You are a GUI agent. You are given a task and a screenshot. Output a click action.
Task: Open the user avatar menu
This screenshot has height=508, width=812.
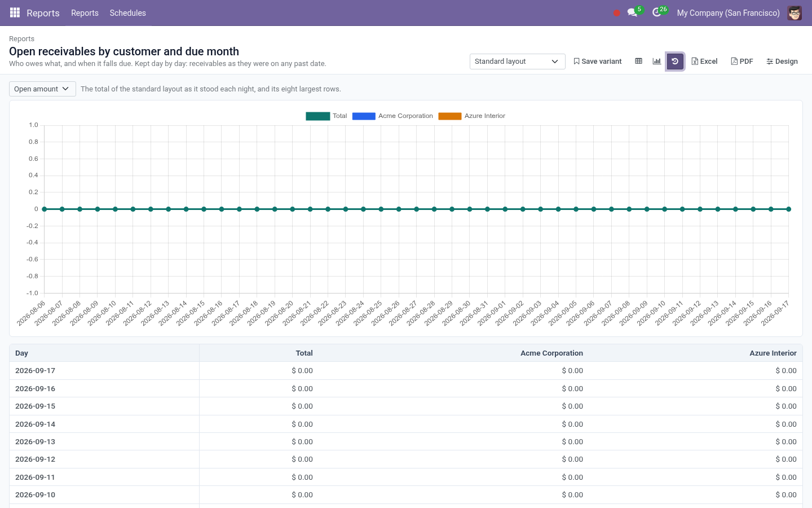[x=795, y=13]
